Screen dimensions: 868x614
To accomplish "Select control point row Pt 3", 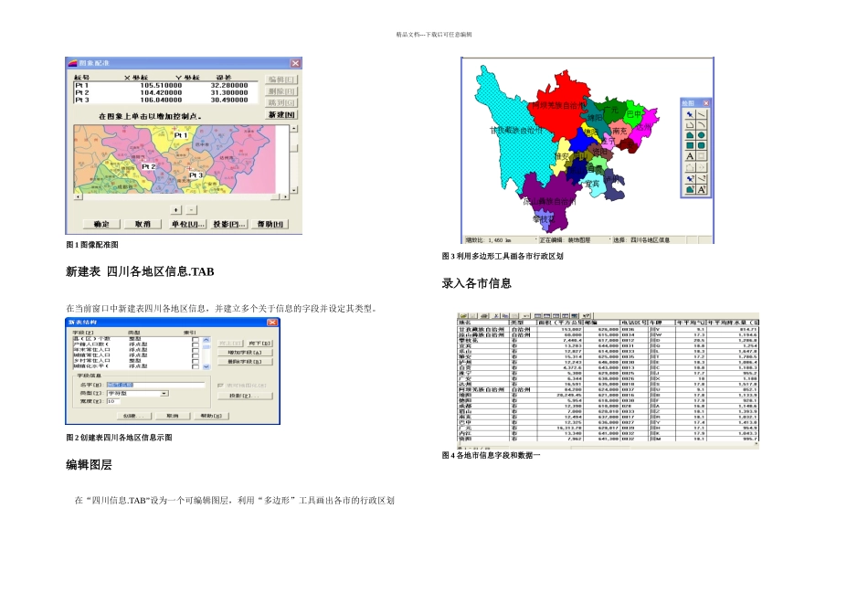I will coord(165,101).
